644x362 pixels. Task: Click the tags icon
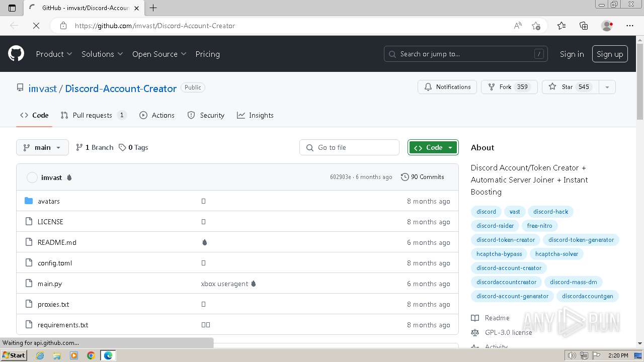tap(122, 147)
